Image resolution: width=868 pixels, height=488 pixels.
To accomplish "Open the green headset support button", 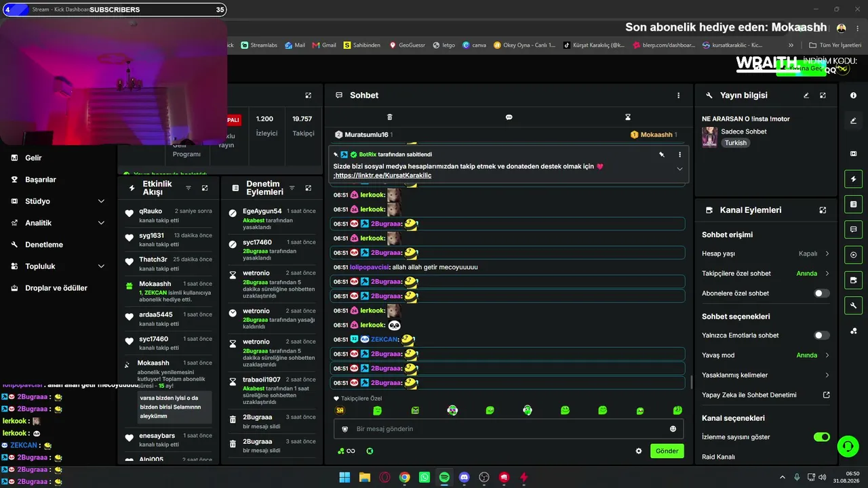I will point(848,446).
